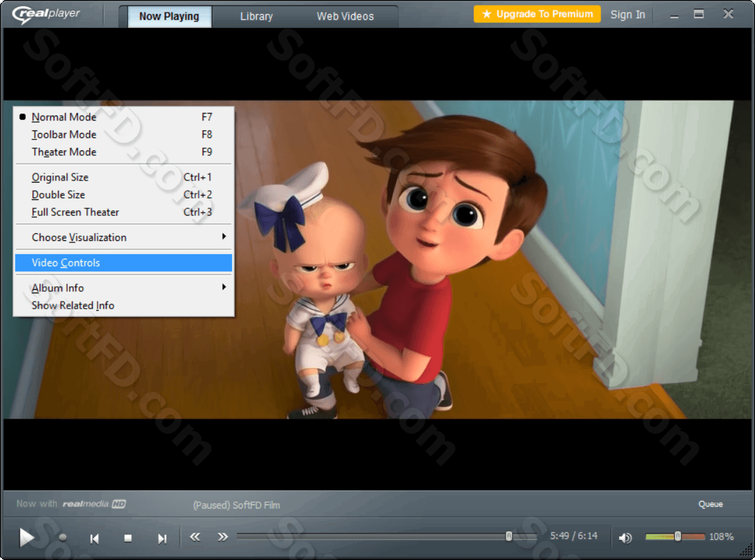
Task: Select Double Size menu entry
Action: tap(124, 194)
